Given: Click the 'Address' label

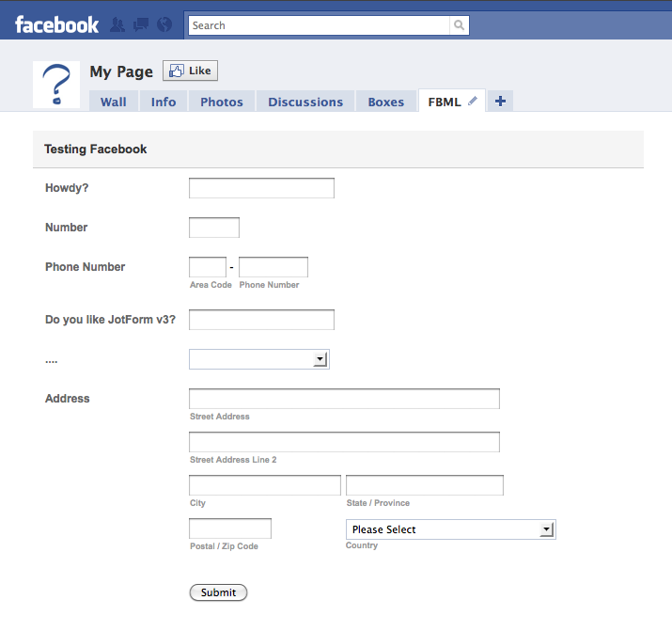Looking at the screenshot, I should point(68,398).
